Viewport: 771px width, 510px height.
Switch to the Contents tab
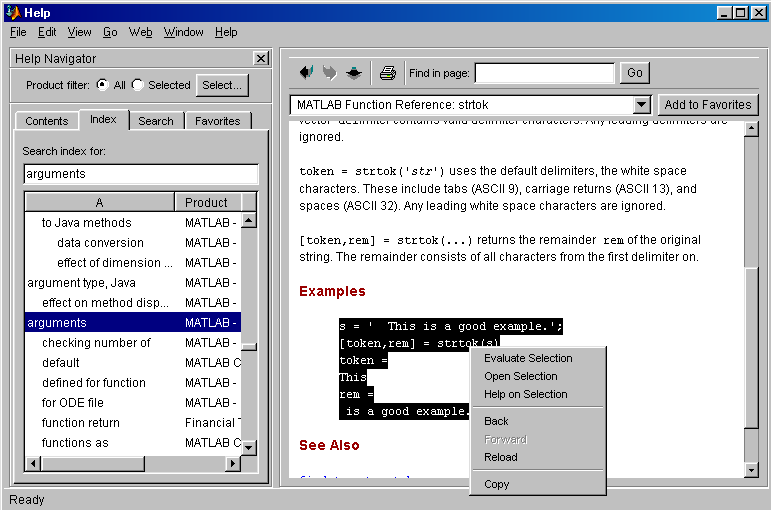pos(47,121)
